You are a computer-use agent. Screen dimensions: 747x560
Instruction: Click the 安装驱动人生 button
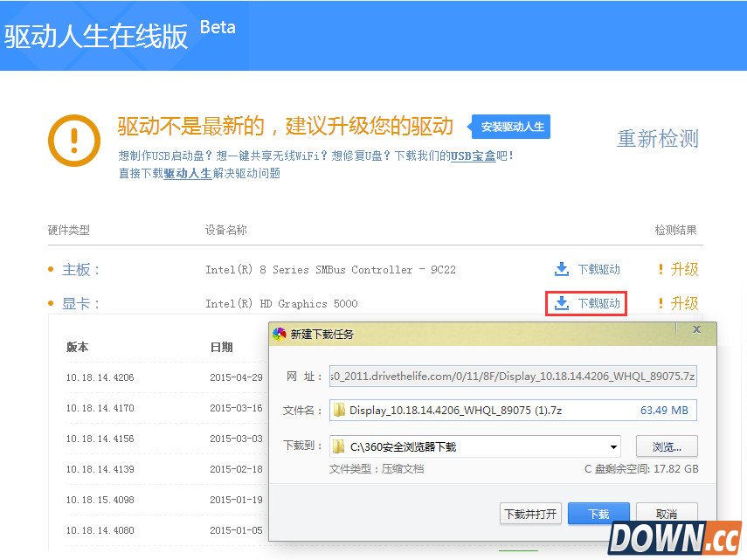click(511, 126)
